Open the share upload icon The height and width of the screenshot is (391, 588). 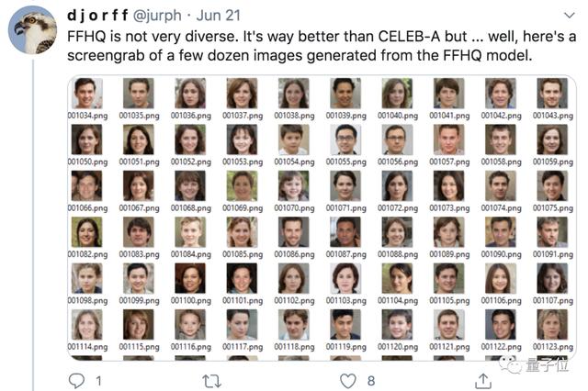coord(483,381)
